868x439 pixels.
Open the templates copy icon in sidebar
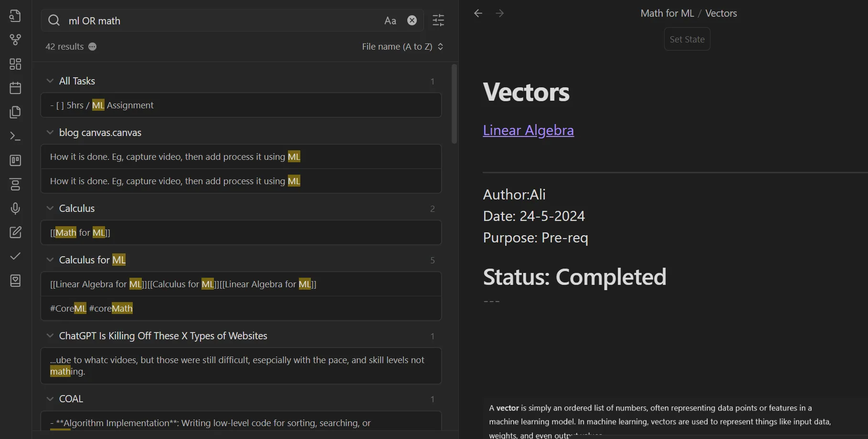[15, 112]
